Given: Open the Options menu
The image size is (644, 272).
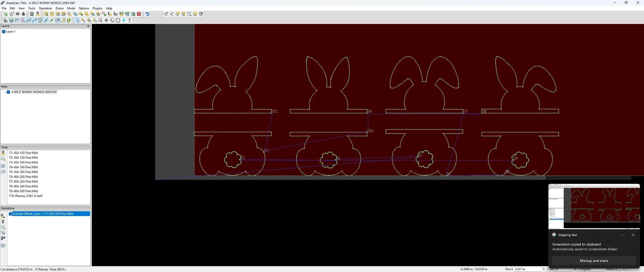Looking at the screenshot, I should [84, 8].
